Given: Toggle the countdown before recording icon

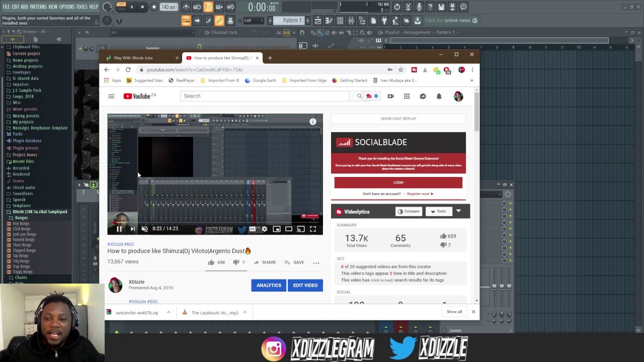Looking at the screenshot, I should pos(208,7).
